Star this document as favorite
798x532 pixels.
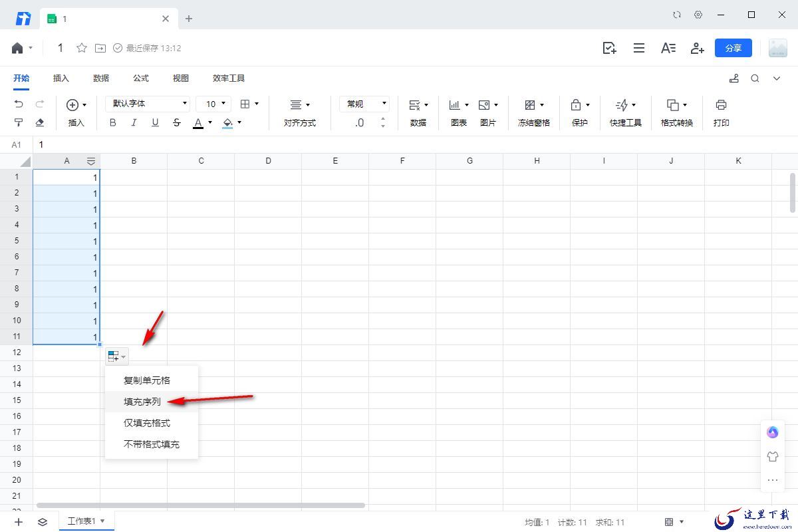[82, 48]
